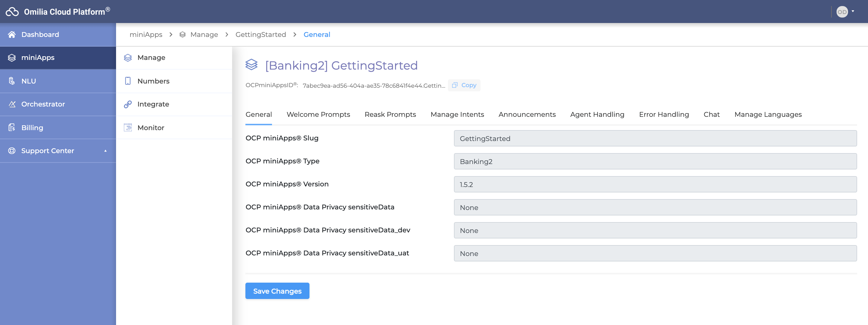
Task: Click the GettingStarted breadcrumb link
Action: [x=261, y=34]
